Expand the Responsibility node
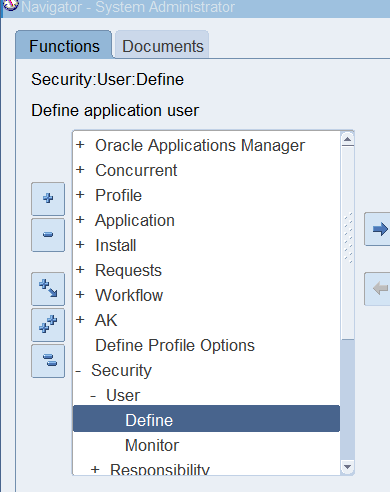Image resolution: width=390 pixels, height=492 pixels. 95,470
